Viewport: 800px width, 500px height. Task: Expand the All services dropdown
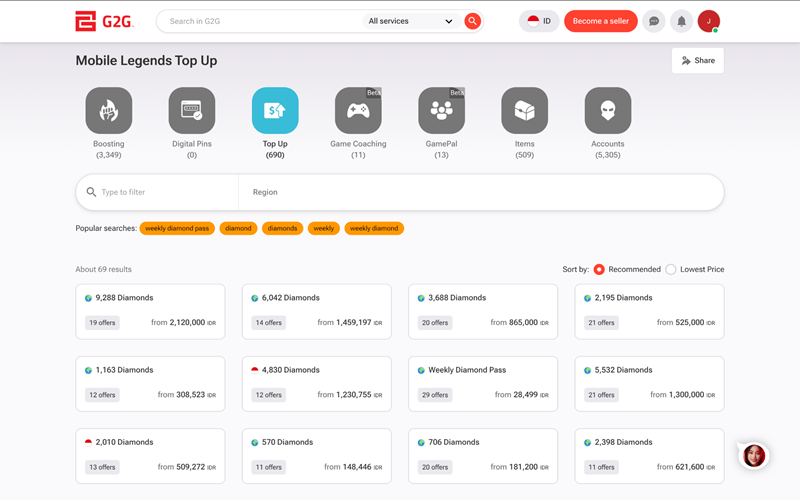[410, 21]
